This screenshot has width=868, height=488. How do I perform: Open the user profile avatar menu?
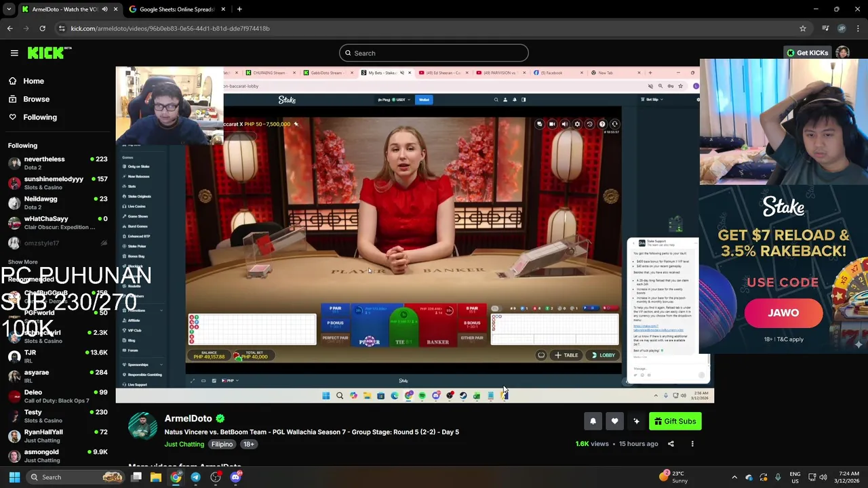842,53
